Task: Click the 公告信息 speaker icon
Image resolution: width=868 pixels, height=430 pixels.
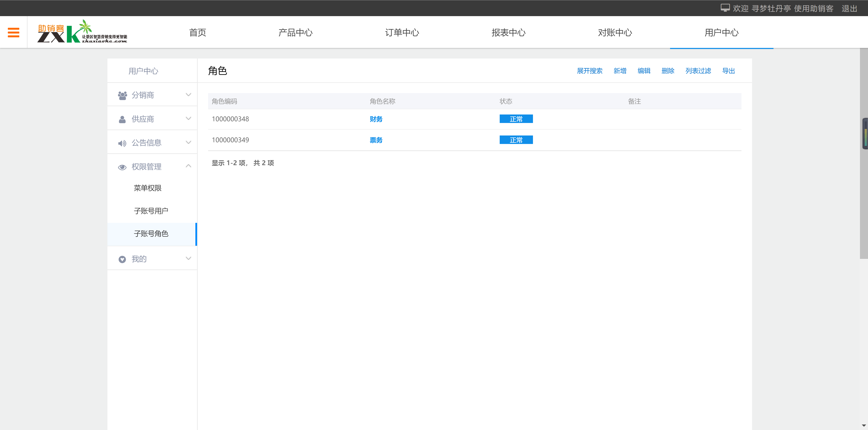Action: point(122,143)
